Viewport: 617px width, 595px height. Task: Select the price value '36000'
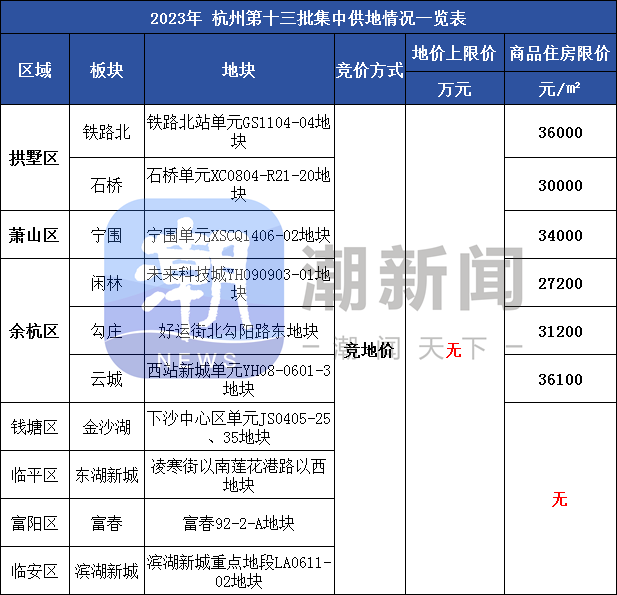pyautogui.click(x=560, y=132)
